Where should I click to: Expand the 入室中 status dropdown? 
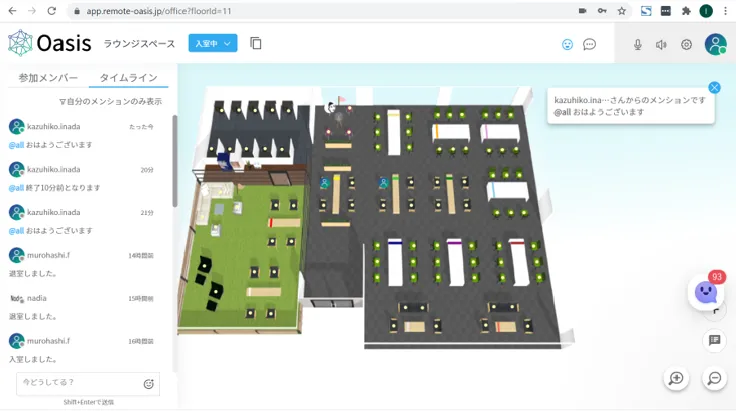[212, 44]
